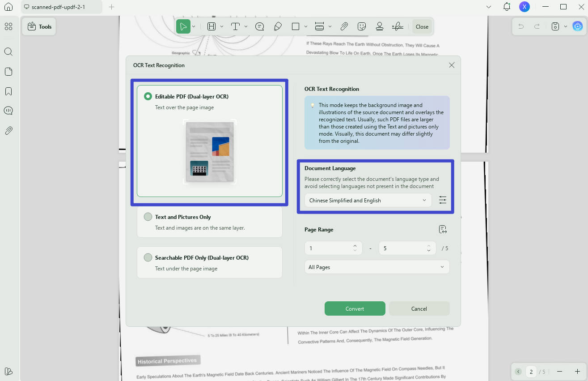
Task: Open the thumbnails grid icon in the sidebar
Action: click(x=8, y=26)
